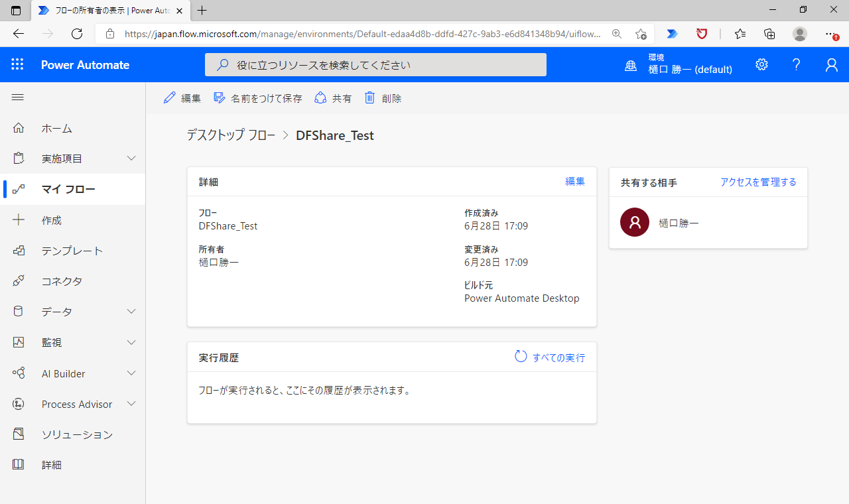Click the refresh icon in run history
The height and width of the screenshot is (504, 849).
point(521,357)
